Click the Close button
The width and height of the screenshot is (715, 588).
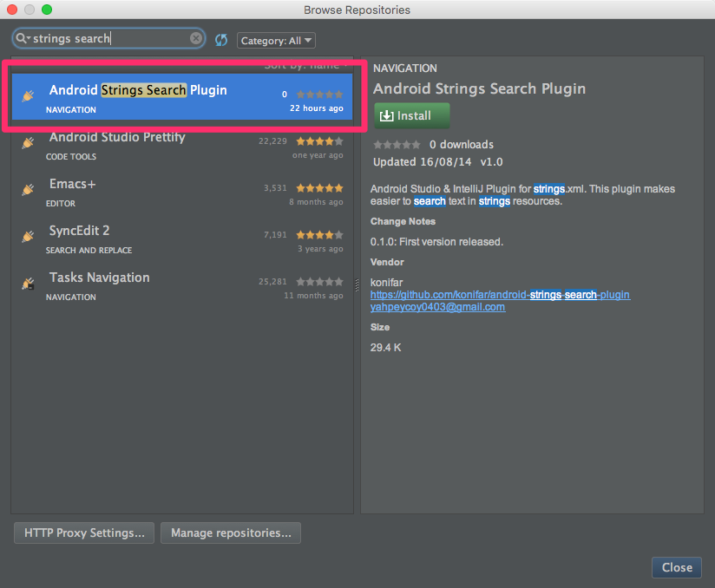[677, 567]
